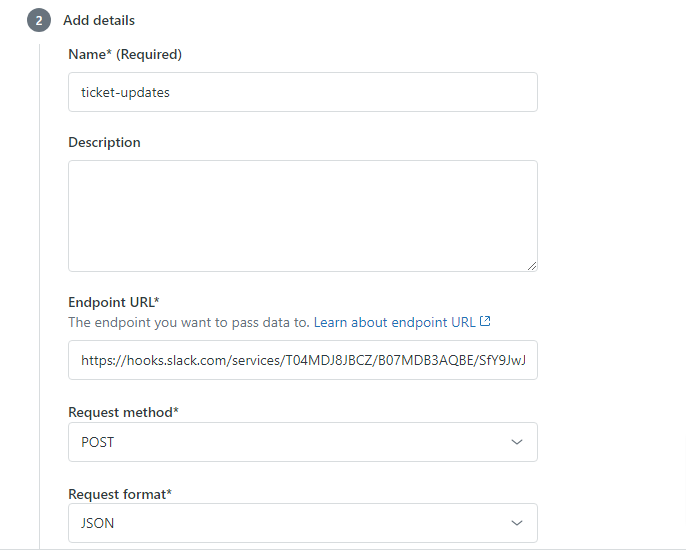686x551 pixels.
Task: Click the chevron arrow in Request format box
Action: (517, 523)
